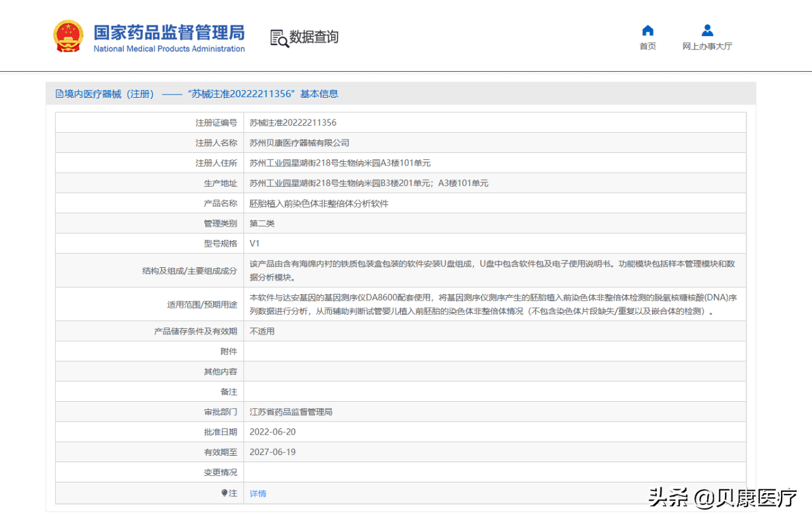Image resolution: width=812 pixels, height=523 pixels.
Task: Select 第二类 management category value
Action: (x=262, y=224)
